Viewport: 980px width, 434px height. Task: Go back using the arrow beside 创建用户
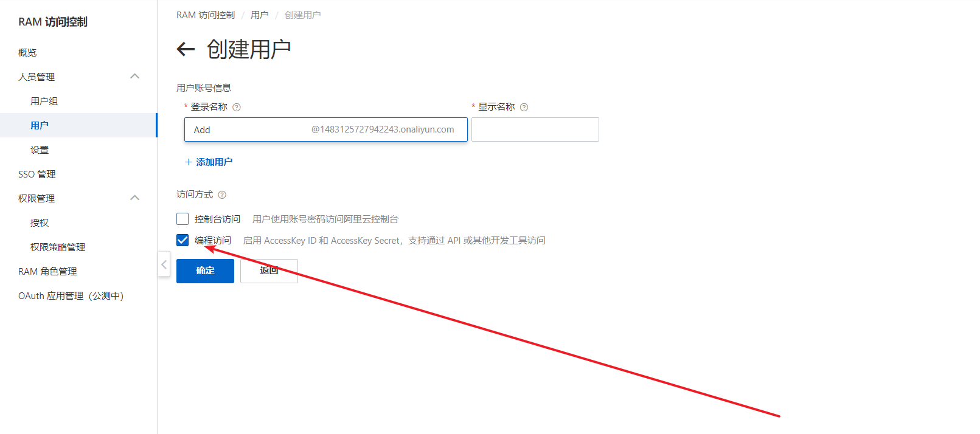pos(186,49)
